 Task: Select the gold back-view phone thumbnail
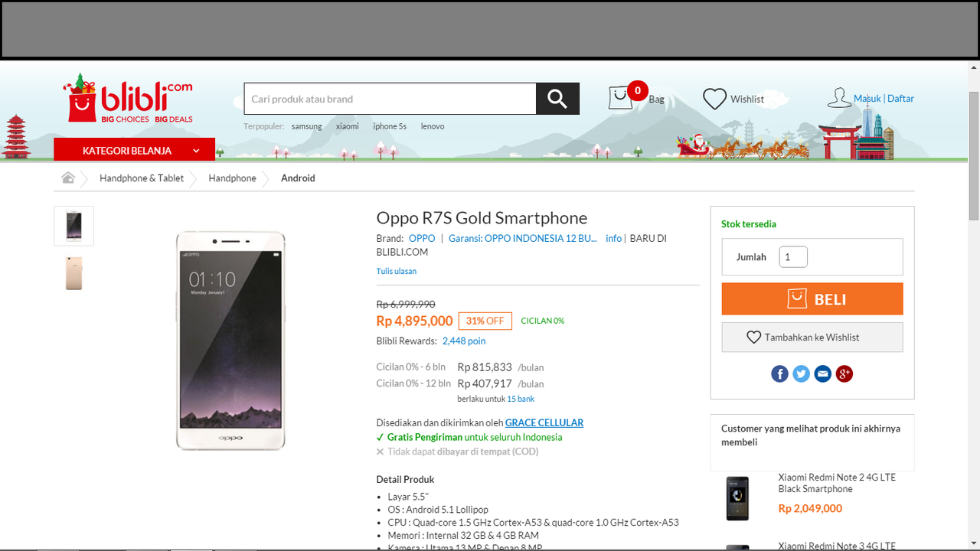pyautogui.click(x=73, y=273)
